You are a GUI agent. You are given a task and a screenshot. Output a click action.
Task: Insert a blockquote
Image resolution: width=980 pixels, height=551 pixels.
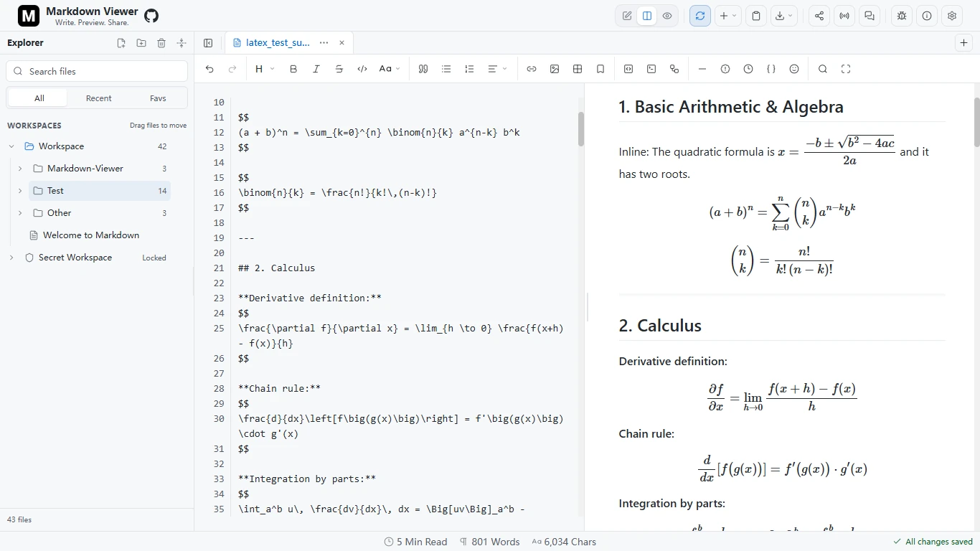pos(423,69)
